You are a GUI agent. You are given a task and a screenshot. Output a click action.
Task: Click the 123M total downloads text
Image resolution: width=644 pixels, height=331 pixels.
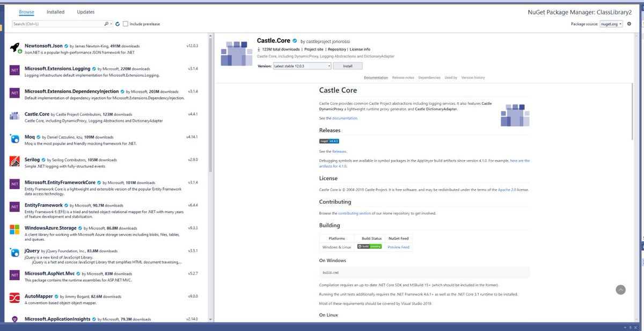point(281,49)
